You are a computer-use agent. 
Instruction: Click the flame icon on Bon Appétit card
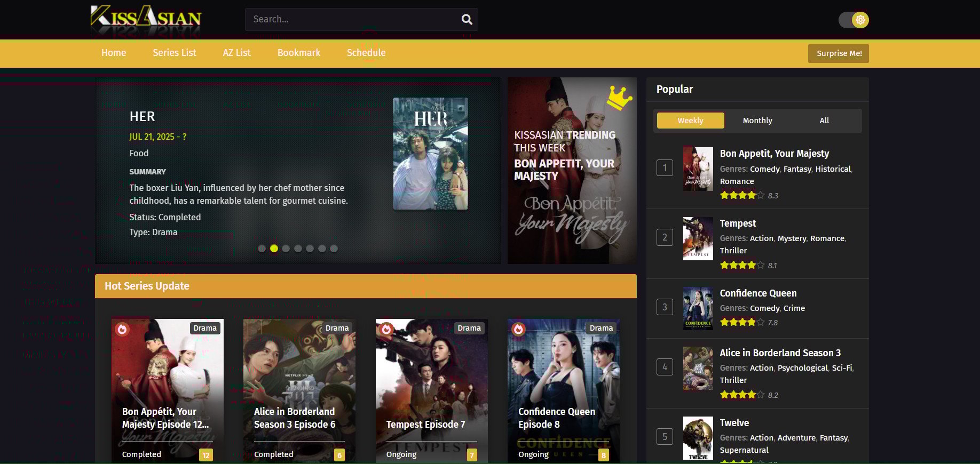point(122,330)
